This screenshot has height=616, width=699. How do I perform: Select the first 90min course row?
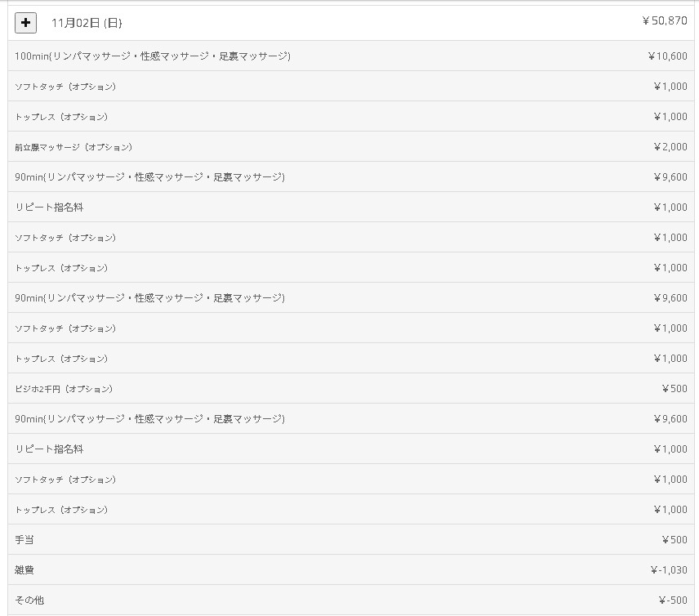pos(149,177)
